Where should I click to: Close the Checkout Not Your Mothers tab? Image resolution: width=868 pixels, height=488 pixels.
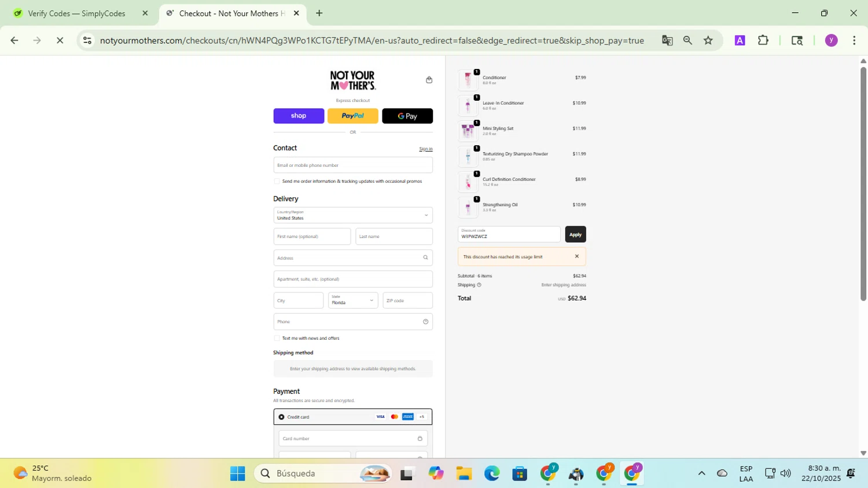click(296, 13)
